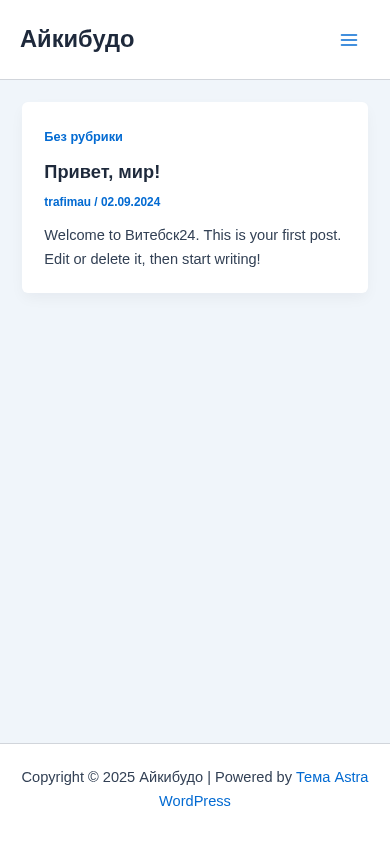Click the Айкибудо site title in header
This screenshot has width=390, height=844.
click(x=77, y=39)
